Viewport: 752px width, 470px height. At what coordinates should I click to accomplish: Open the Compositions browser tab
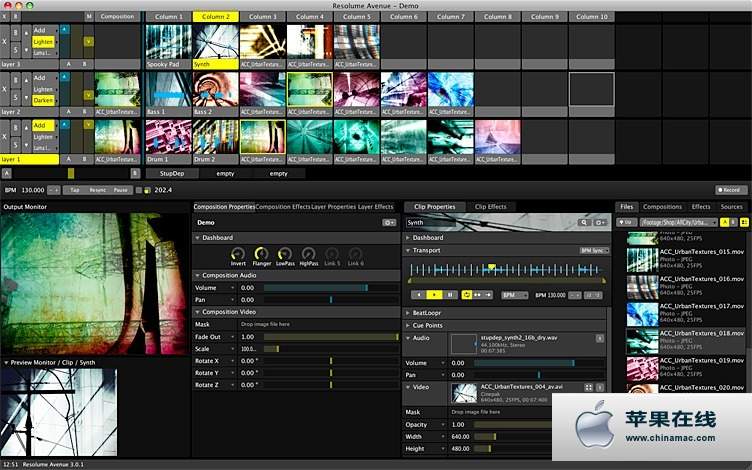click(662, 207)
